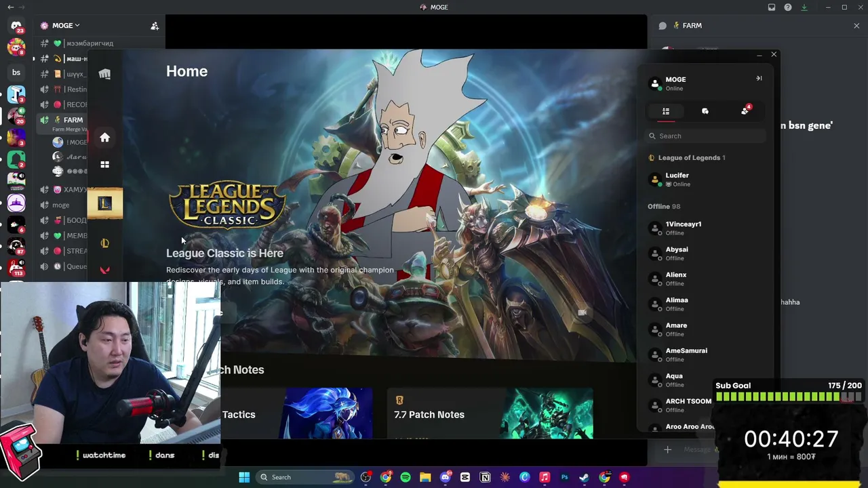Open Photoshop from the taskbar
The image size is (868, 488).
564,477
